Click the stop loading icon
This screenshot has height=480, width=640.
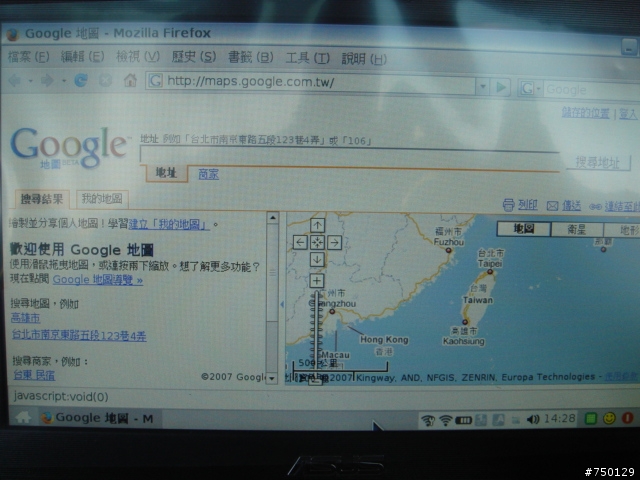(105, 80)
